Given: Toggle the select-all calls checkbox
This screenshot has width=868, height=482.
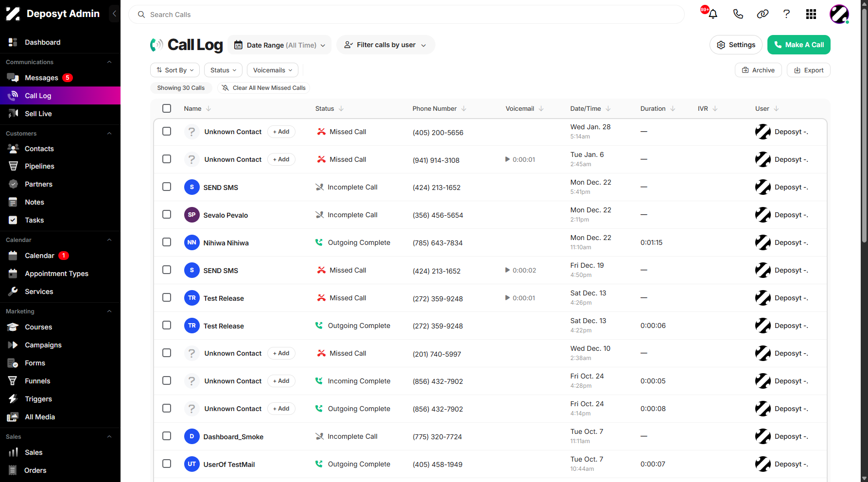Looking at the screenshot, I should coord(167,108).
